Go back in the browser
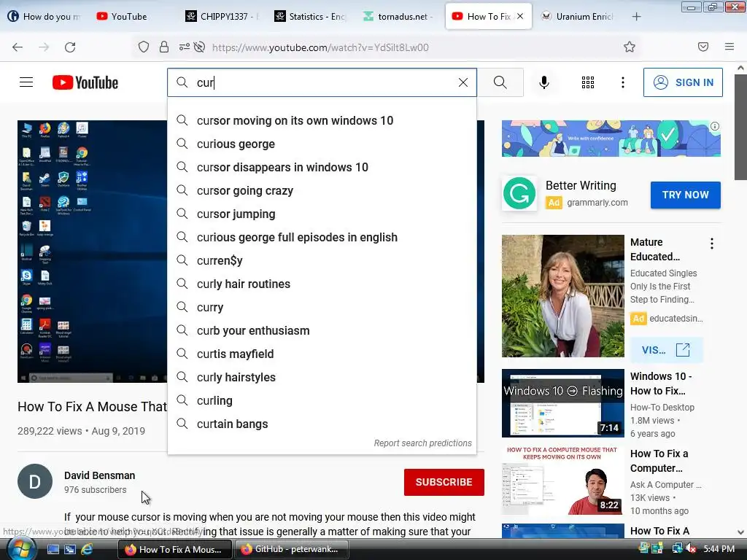Image resolution: width=747 pixels, height=560 pixels. pos(18,47)
